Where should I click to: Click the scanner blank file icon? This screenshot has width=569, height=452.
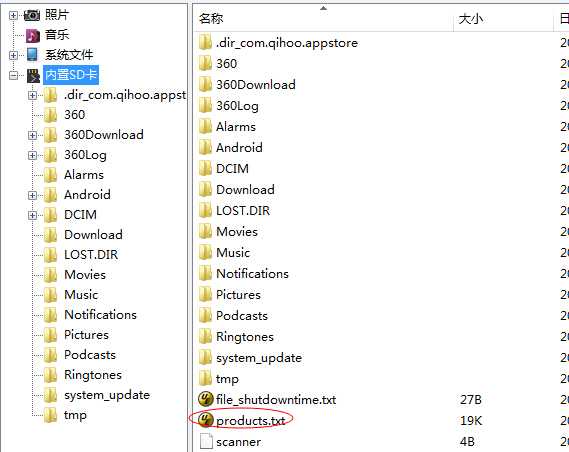point(206,441)
